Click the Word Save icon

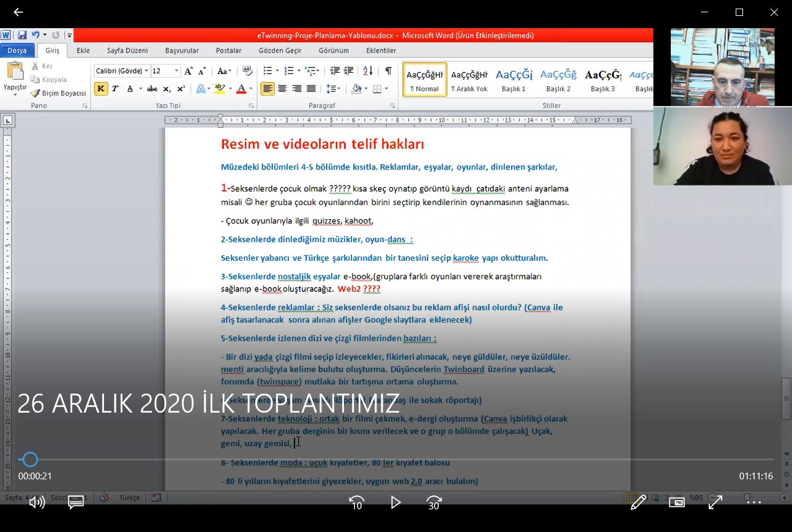coord(22,36)
